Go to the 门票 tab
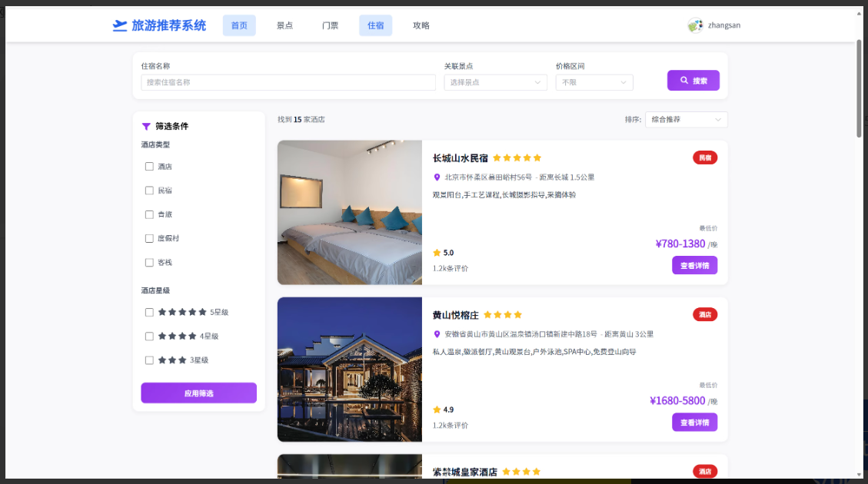This screenshot has width=868, height=484. pyautogui.click(x=330, y=25)
